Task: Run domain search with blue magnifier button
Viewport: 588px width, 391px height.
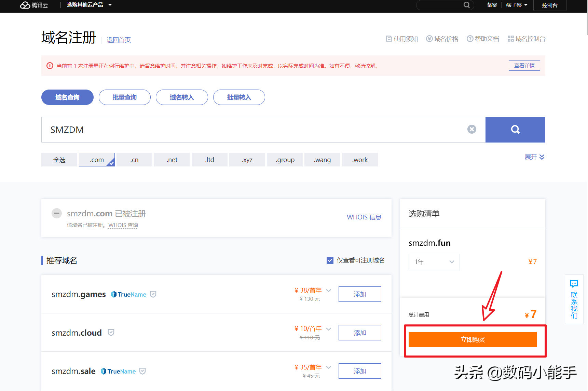Action: 515,130
